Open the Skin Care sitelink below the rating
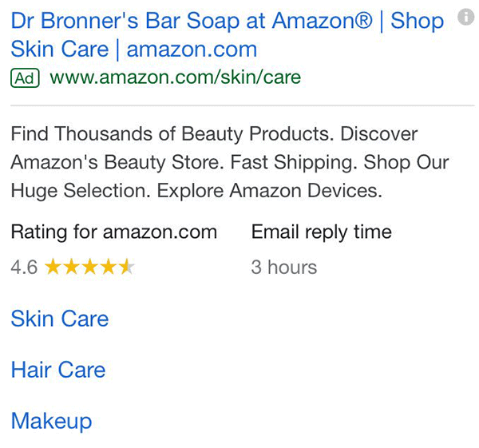 60,319
